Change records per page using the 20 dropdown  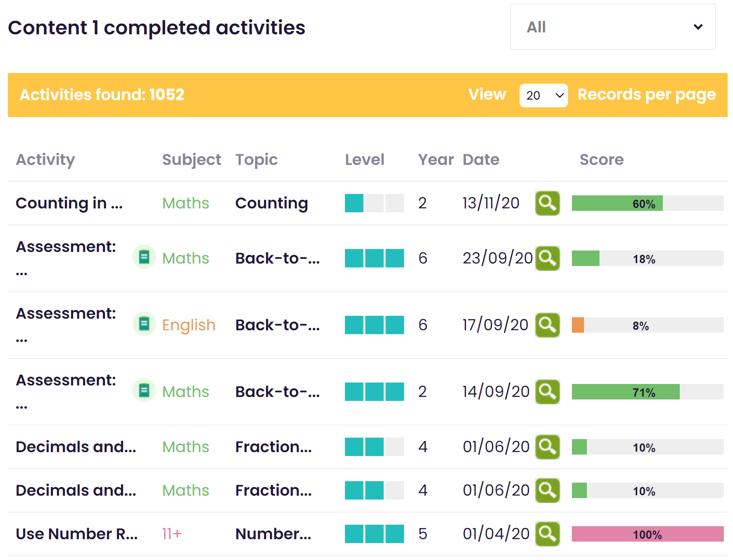click(543, 95)
